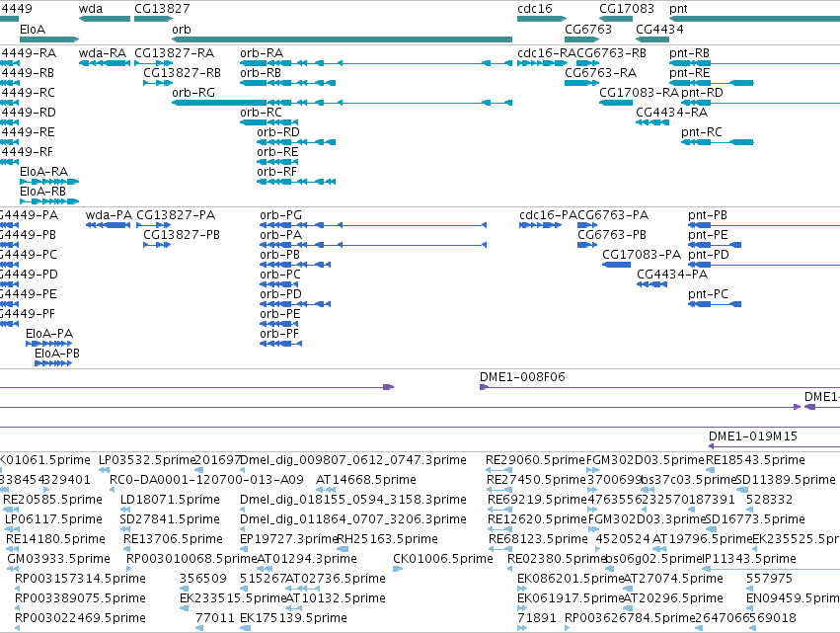Click the orb-RA transcript label
This screenshot has width=840, height=633.
(262, 53)
